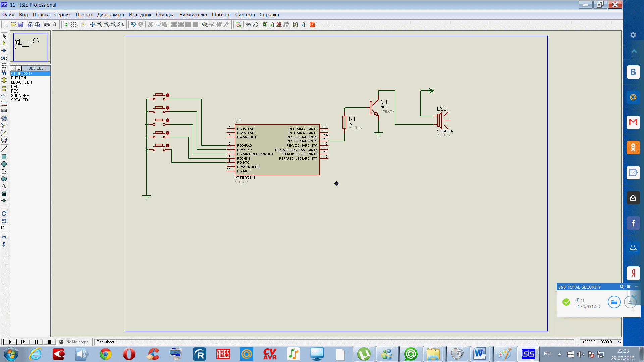Open the Проект menu
Viewport: 644px width, 362px height.
pos(84,15)
